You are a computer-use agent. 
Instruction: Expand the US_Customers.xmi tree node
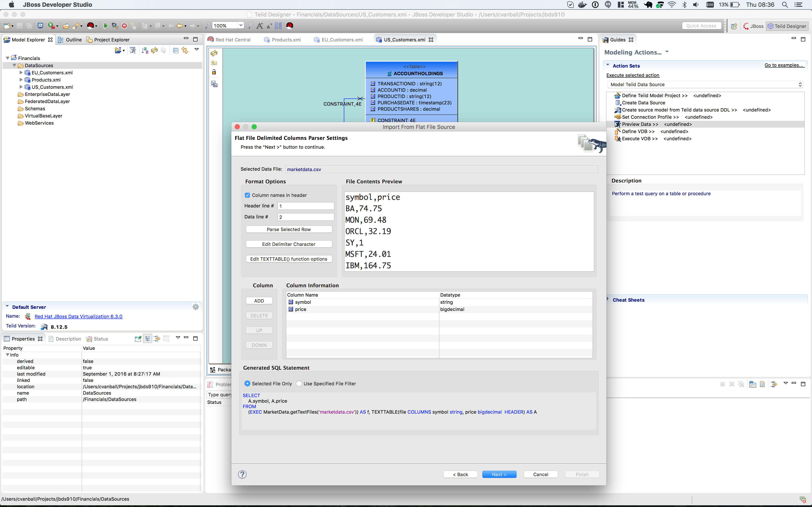[x=21, y=87]
